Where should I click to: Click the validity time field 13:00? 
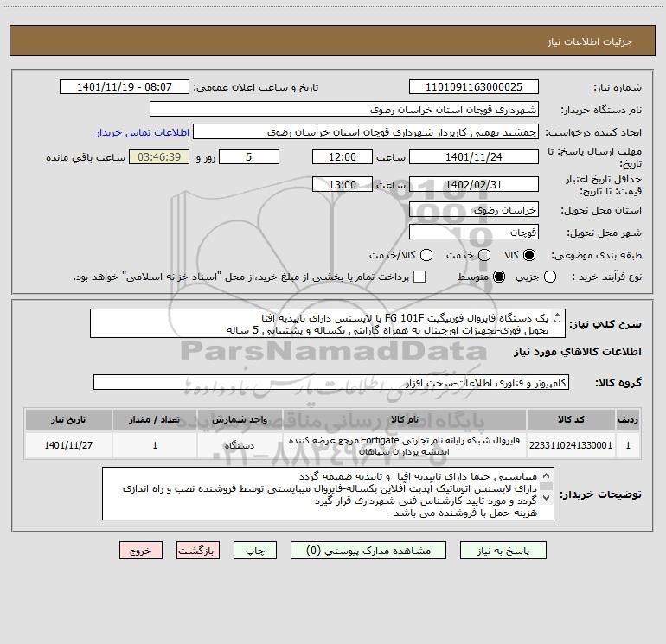(343, 184)
